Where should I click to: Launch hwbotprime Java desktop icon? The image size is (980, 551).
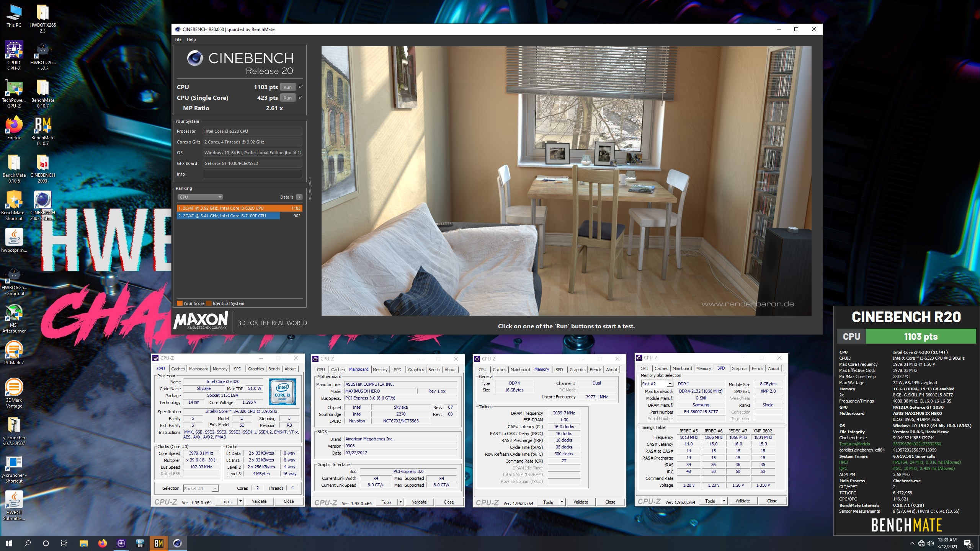click(x=14, y=240)
